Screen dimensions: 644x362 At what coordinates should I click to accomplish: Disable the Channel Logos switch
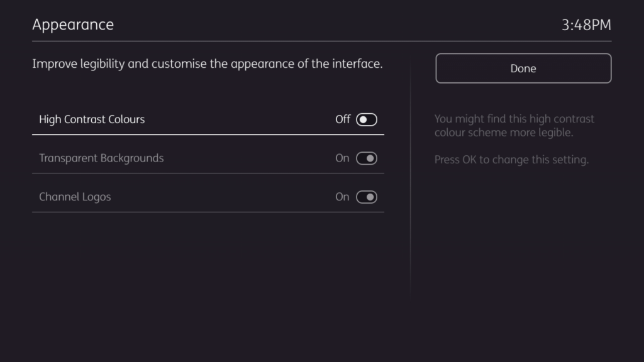point(366,197)
